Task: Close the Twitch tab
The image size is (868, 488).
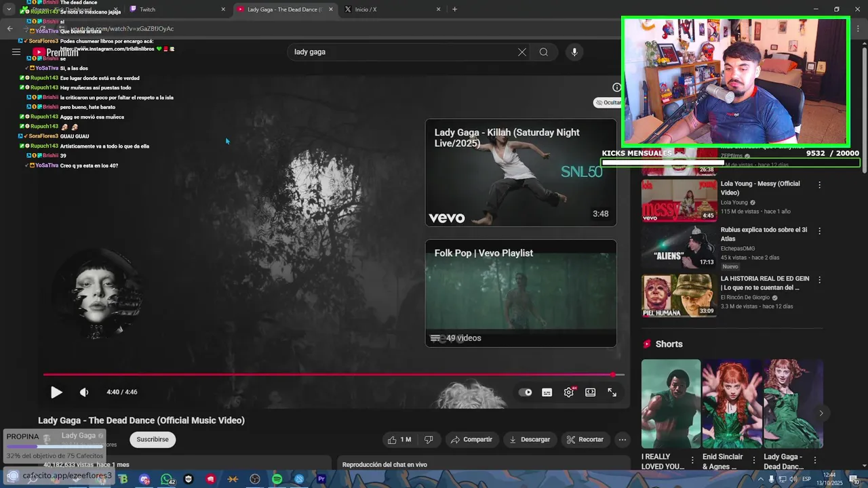Action: coord(224,9)
